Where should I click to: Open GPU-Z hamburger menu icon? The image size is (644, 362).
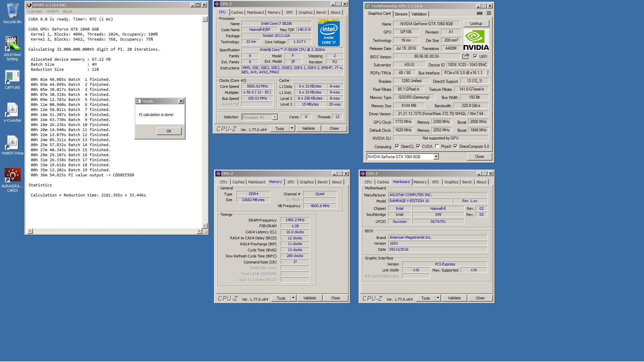tap(489, 13)
